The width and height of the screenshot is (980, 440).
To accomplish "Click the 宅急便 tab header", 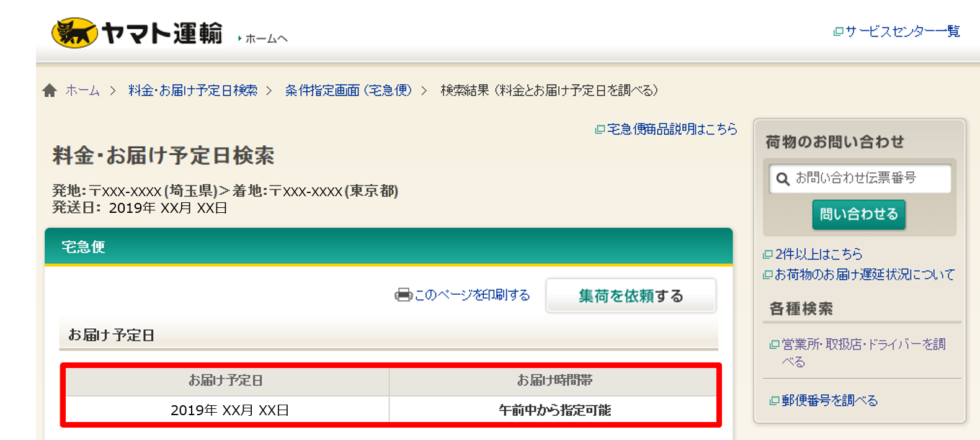I will coord(388,247).
